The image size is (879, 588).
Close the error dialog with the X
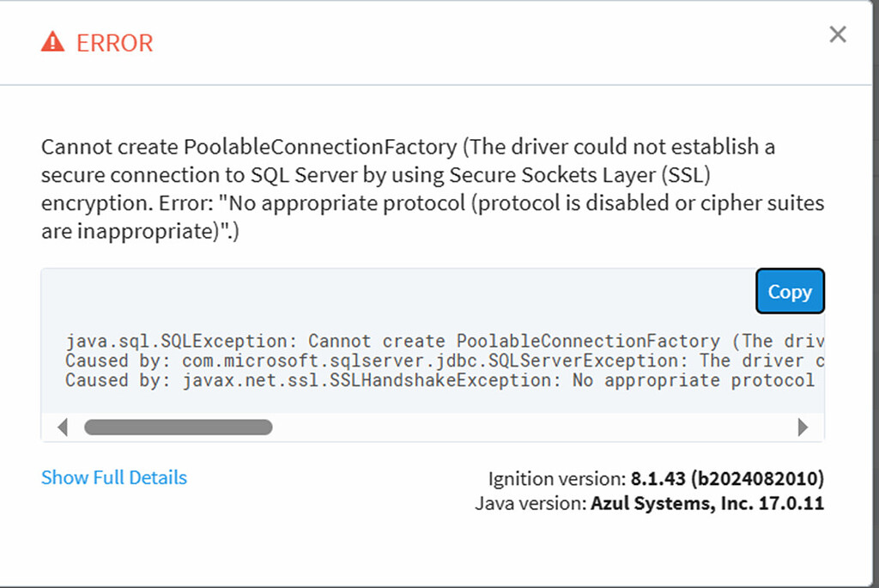838,34
